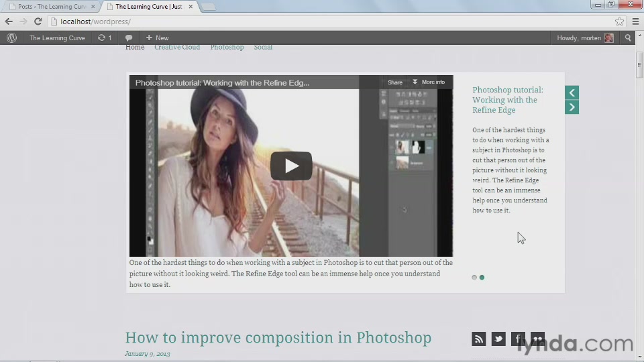Bookmark page with the star icon
The image size is (644, 362).
pyautogui.click(x=619, y=21)
